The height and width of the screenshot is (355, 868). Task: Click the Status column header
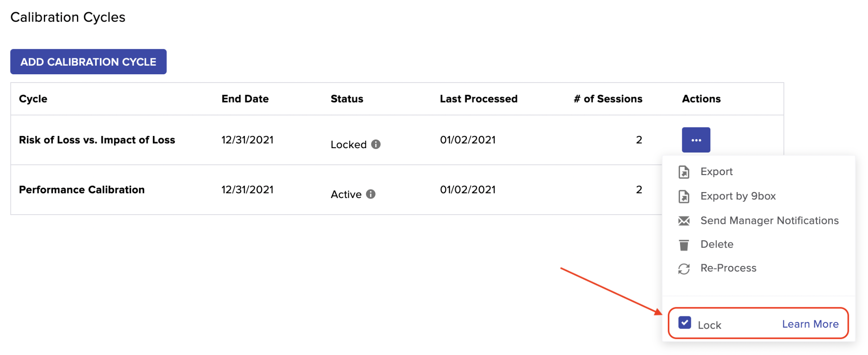coord(347,99)
